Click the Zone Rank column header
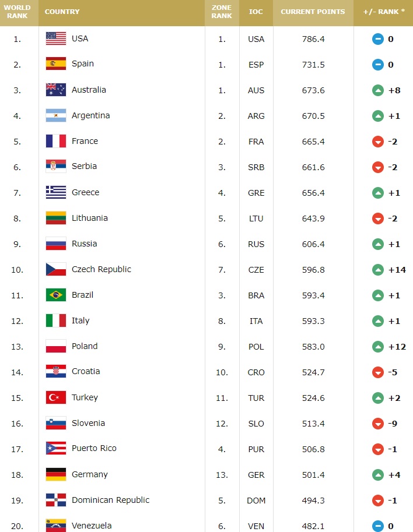This screenshot has height=532, width=413. pos(222,12)
